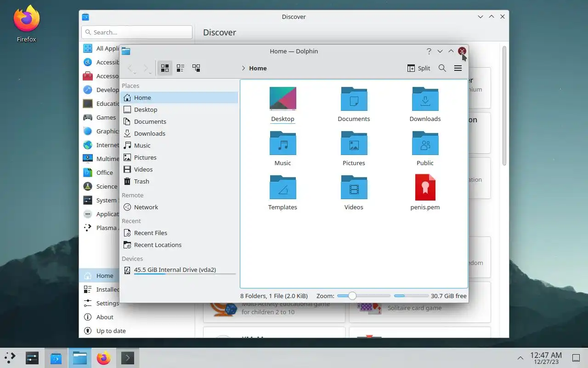Select the Pictures folder icon in file view
The height and width of the screenshot is (368, 588).
pos(354,143)
